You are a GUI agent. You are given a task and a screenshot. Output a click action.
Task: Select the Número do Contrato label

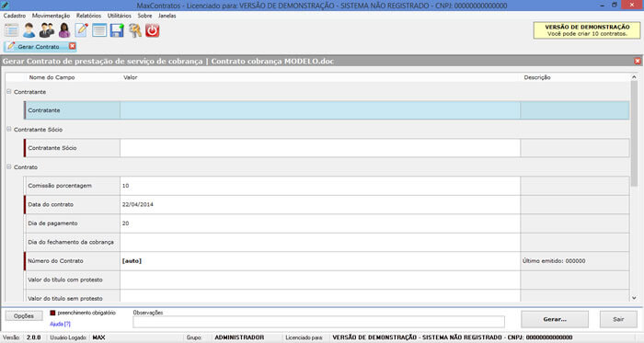[55, 261]
